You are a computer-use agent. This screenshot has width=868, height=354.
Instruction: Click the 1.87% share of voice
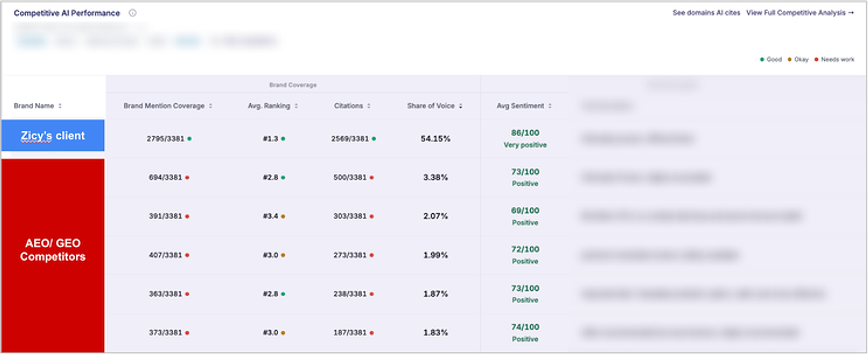436,294
